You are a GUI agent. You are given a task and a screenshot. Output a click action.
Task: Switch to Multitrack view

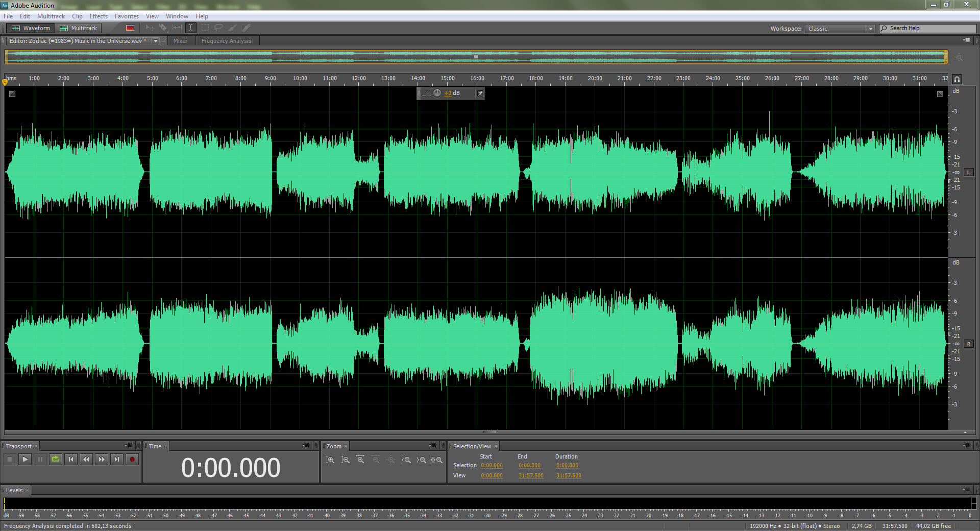coord(79,28)
